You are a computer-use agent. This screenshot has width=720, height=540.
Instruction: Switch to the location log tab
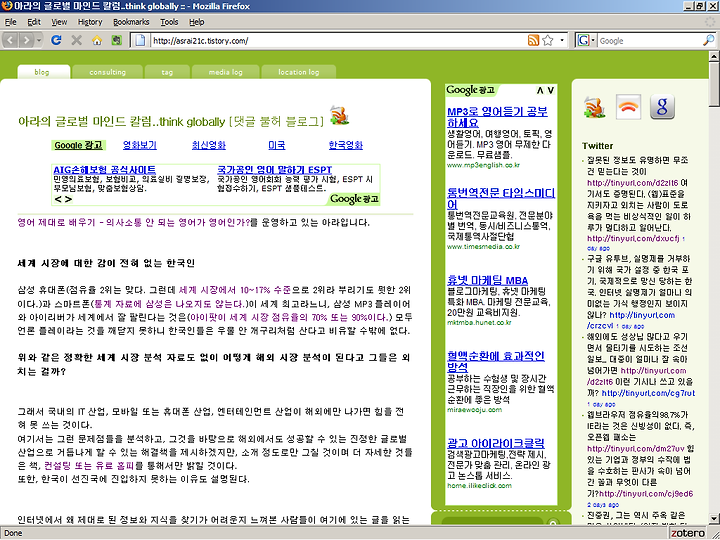click(298, 72)
